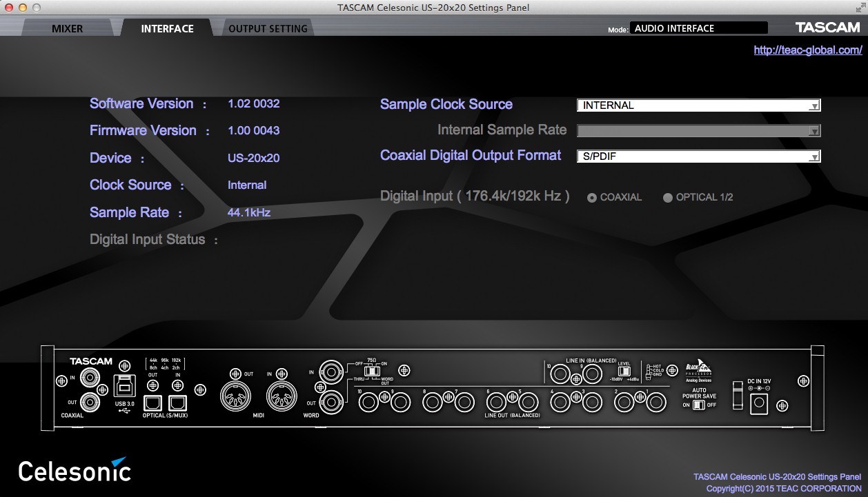Click the Software Version label
This screenshot has width=868, height=497.
141,104
